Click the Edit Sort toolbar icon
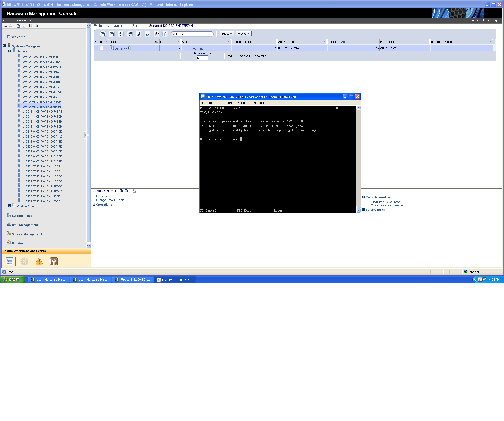The image size is (504, 421). (x=139, y=34)
